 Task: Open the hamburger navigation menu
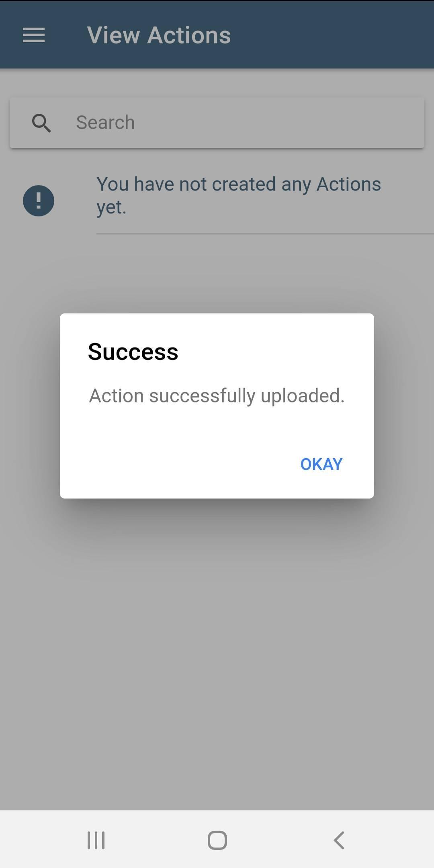(34, 35)
